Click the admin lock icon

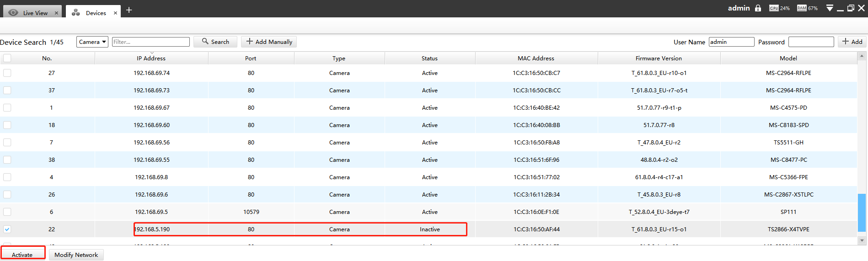[758, 8]
